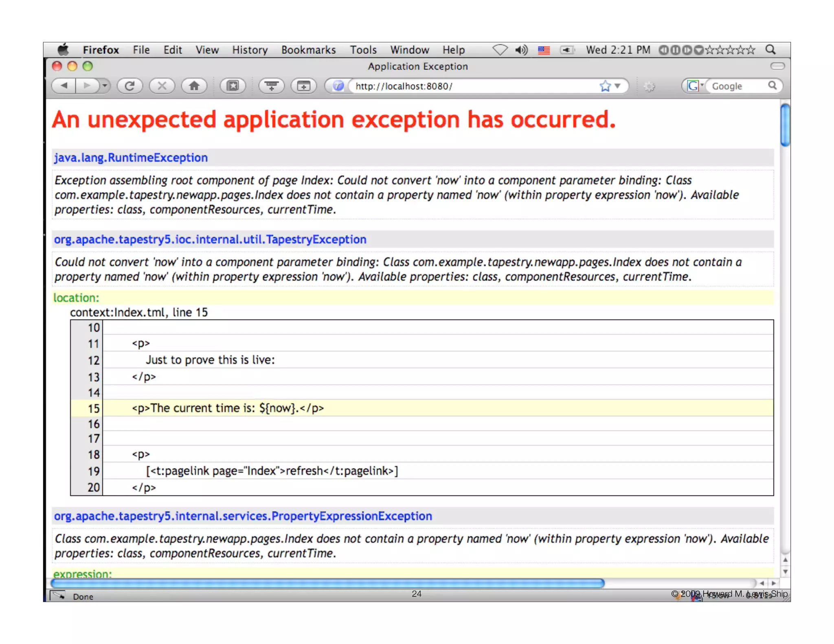Open the View menu
This screenshot has height=644, width=834.
click(207, 50)
